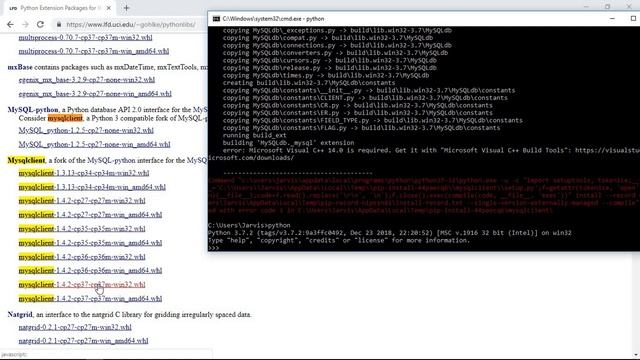Click the C:\Users\Jarvis>python command line

pyautogui.click(x=249, y=225)
